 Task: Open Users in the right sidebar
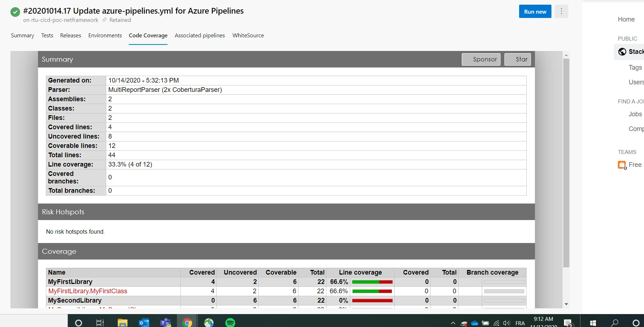636,82
